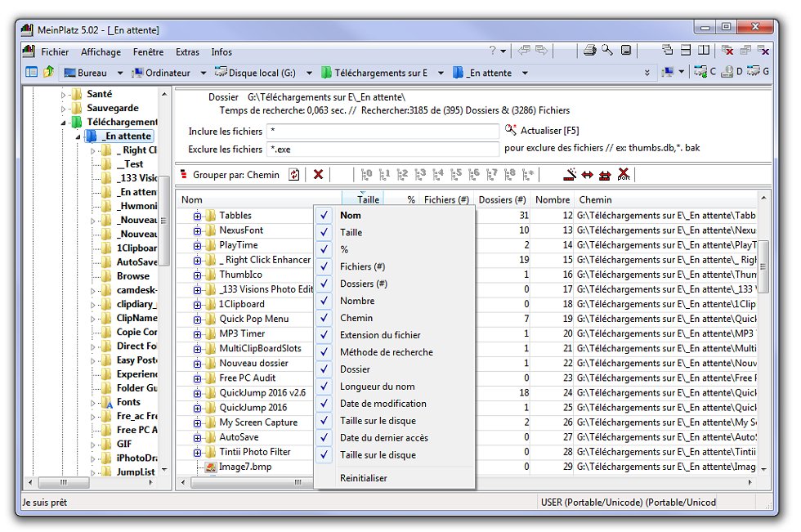Click the folder tree horizontal scrollbar thumb

tap(64, 482)
